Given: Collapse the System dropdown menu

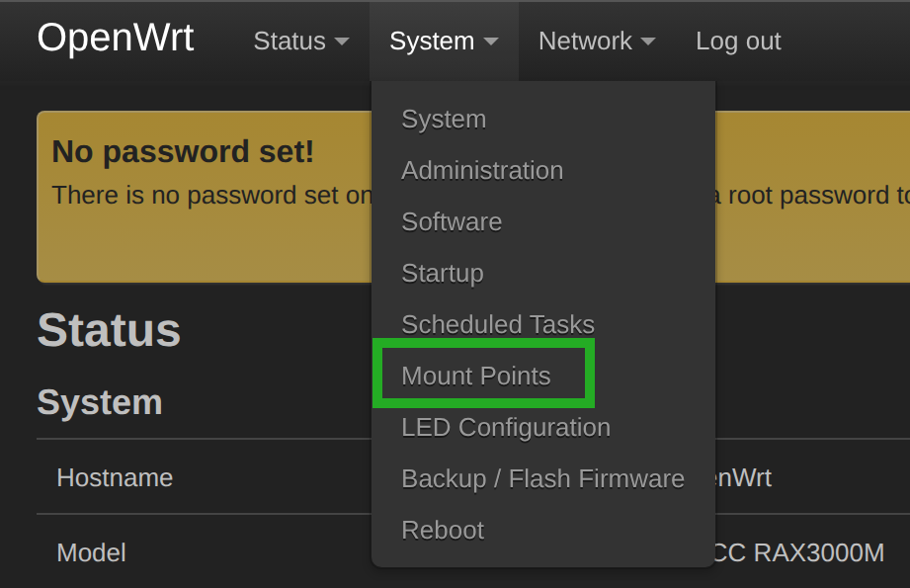Looking at the screenshot, I should click(444, 42).
